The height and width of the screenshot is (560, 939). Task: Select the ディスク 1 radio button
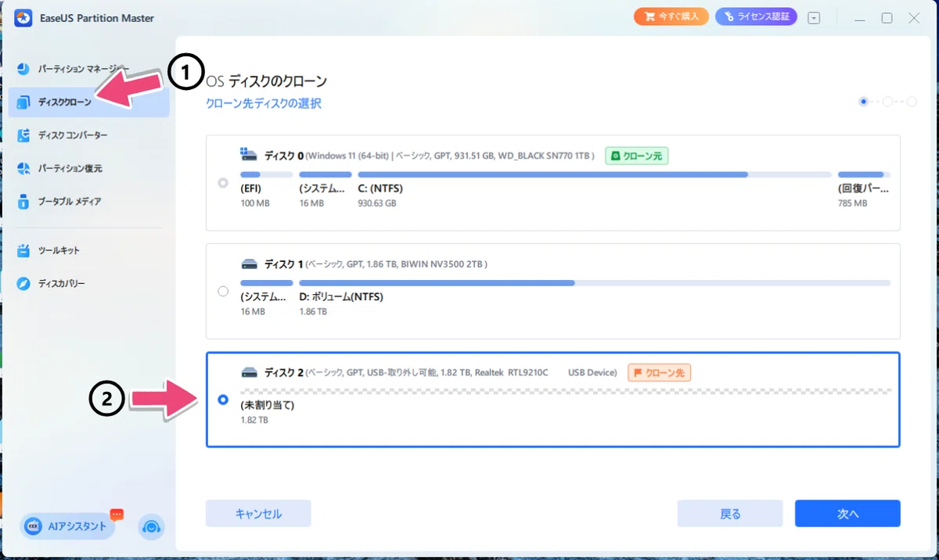pos(223,291)
